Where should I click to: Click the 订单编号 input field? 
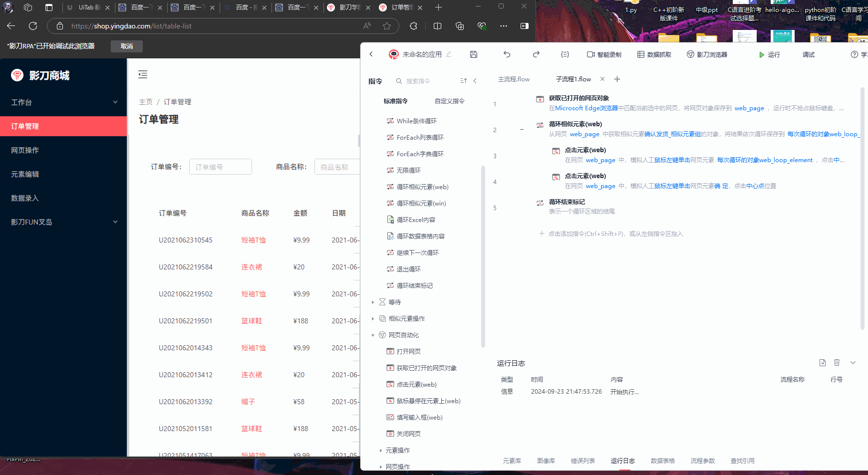point(221,167)
